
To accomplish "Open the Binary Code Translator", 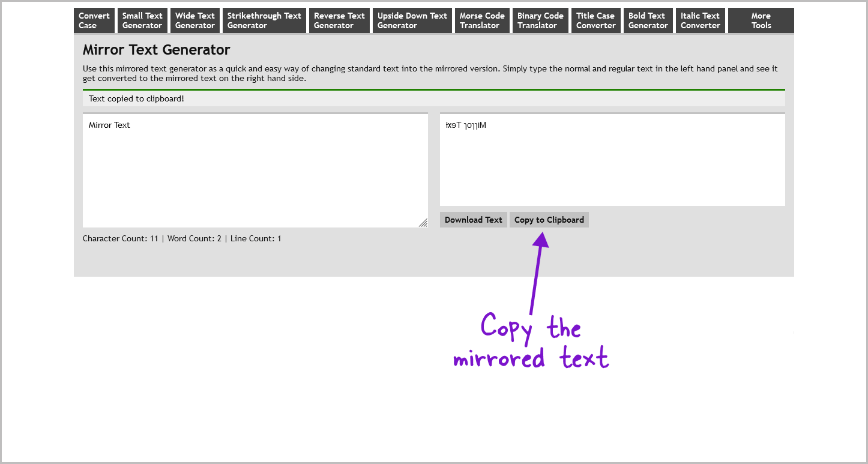I will coord(539,20).
